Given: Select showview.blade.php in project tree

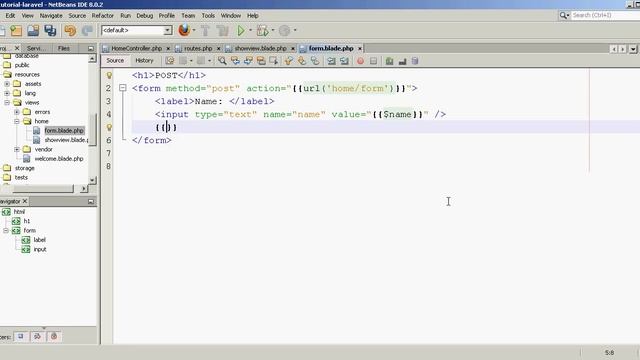Looking at the screenshot, I should 66,140.
